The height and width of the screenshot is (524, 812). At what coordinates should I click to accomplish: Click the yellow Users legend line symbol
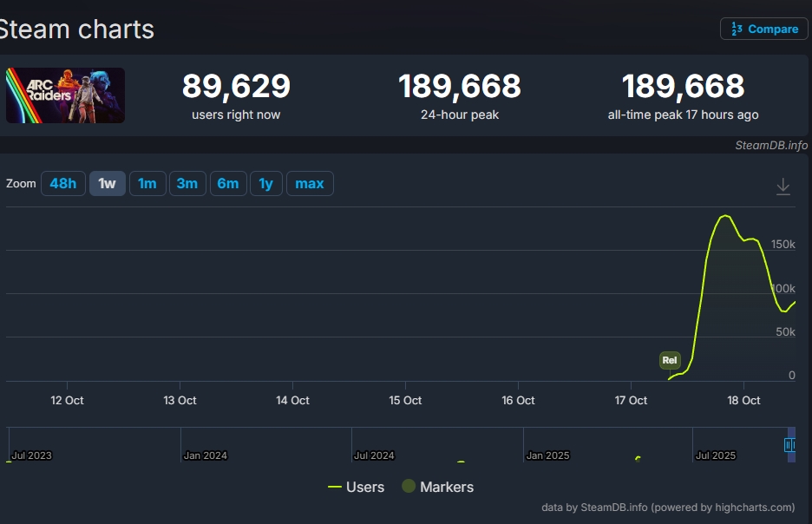[x=335, y=487]
